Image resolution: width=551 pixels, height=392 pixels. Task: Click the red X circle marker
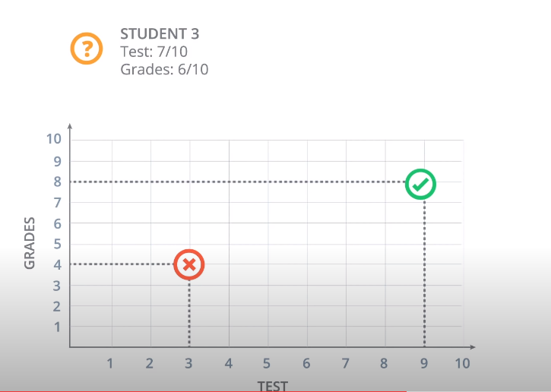[x=189, y=264]
